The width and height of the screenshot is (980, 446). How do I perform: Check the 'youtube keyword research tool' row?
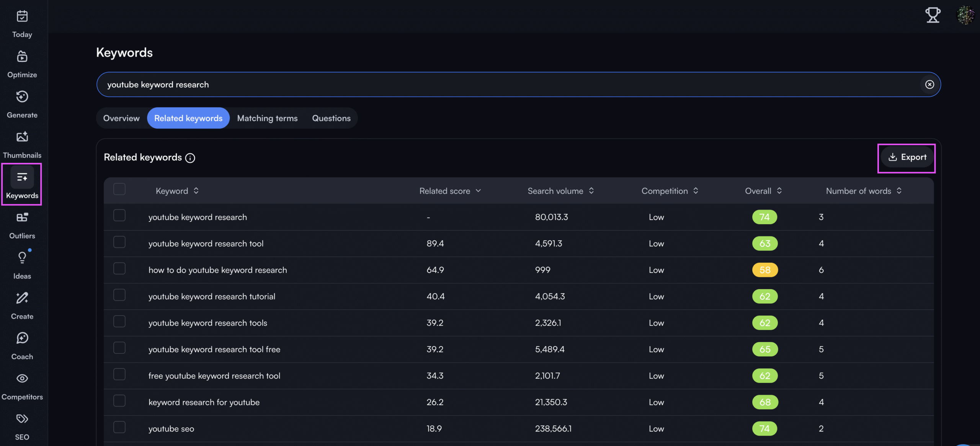119,242
